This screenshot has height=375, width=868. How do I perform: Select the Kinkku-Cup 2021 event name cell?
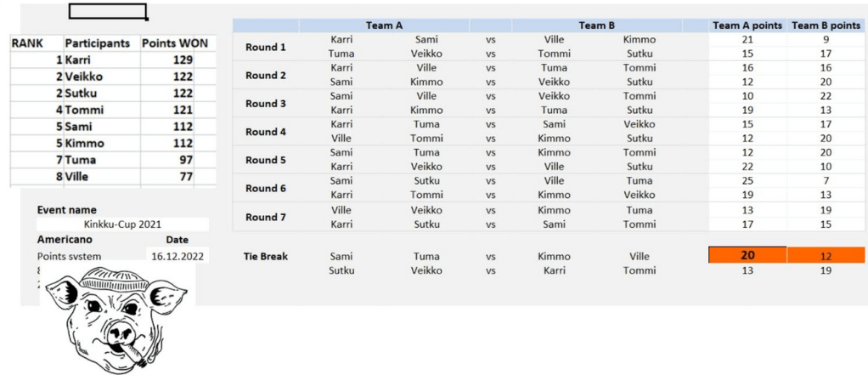click(x=122, y=224)
